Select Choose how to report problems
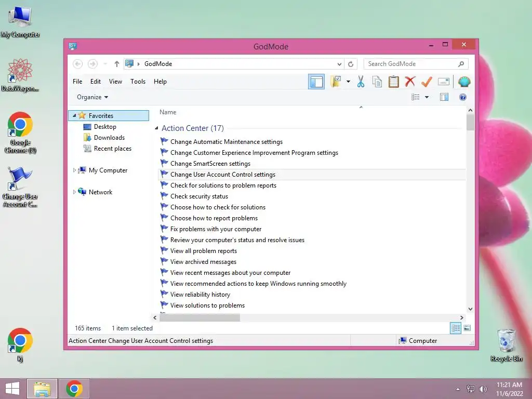Image resolution: width=532 pixels, height=399 pixels. click(214, 218)
